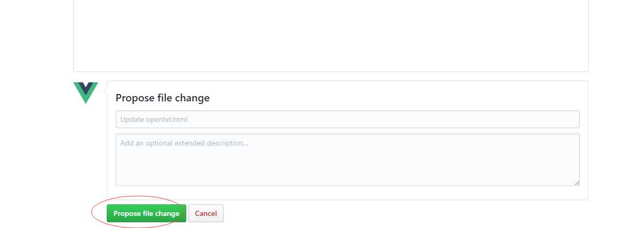Click the 'Update opentxt.html' placeholder text

[154, 119]
